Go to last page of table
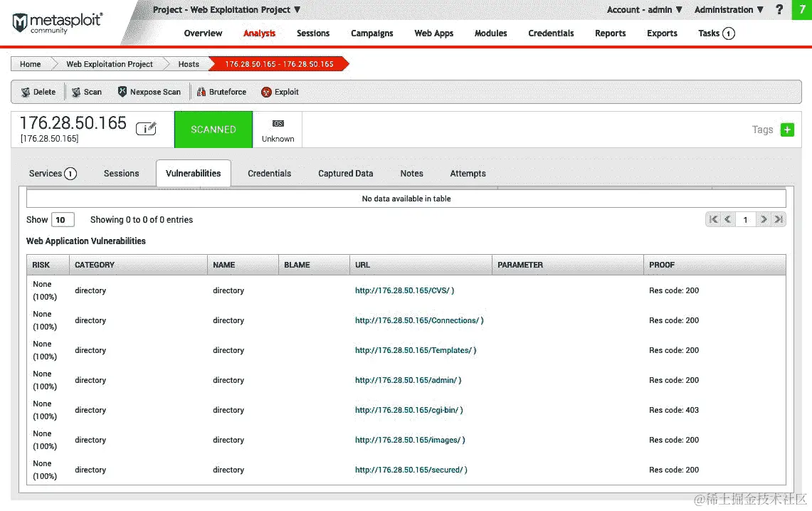 (x=778, y=219)
